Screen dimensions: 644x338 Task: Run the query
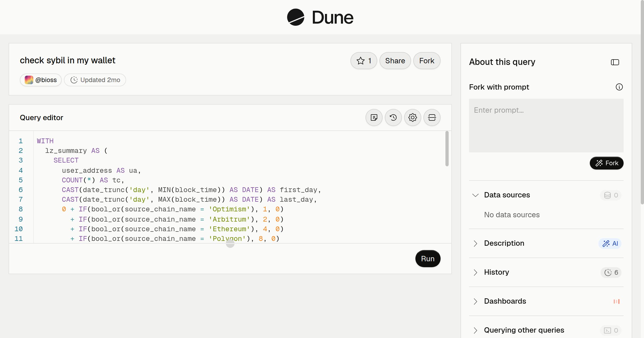point(428,259)
